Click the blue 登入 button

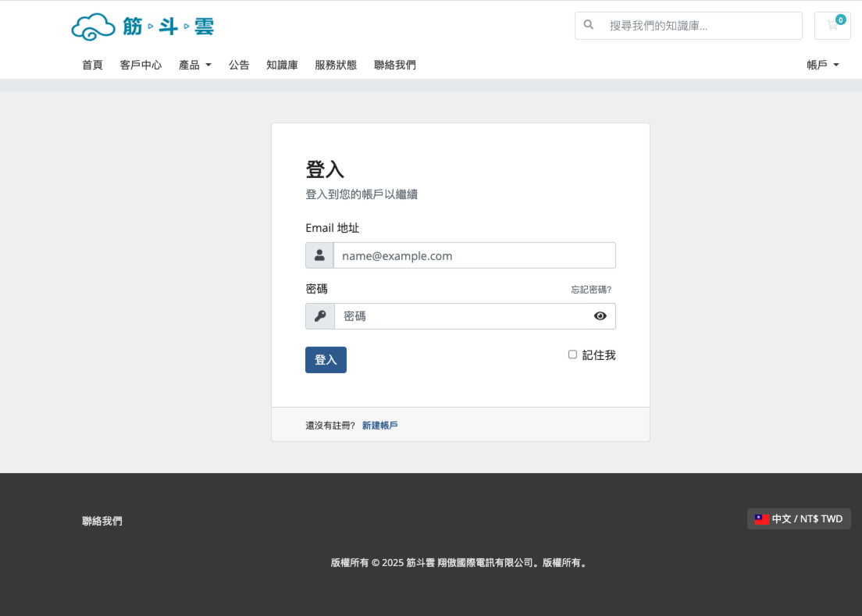326,360
